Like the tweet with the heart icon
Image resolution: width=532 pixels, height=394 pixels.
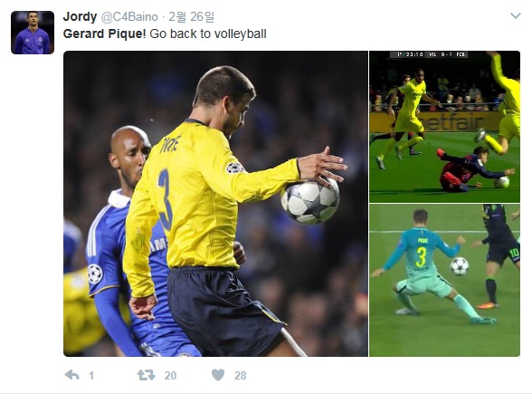click(x=218, y=375)
